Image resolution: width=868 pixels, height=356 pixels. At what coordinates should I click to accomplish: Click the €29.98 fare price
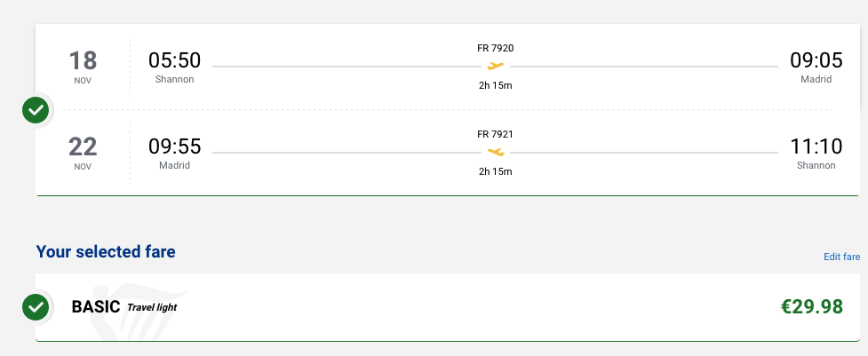click(x=811, y=307)
